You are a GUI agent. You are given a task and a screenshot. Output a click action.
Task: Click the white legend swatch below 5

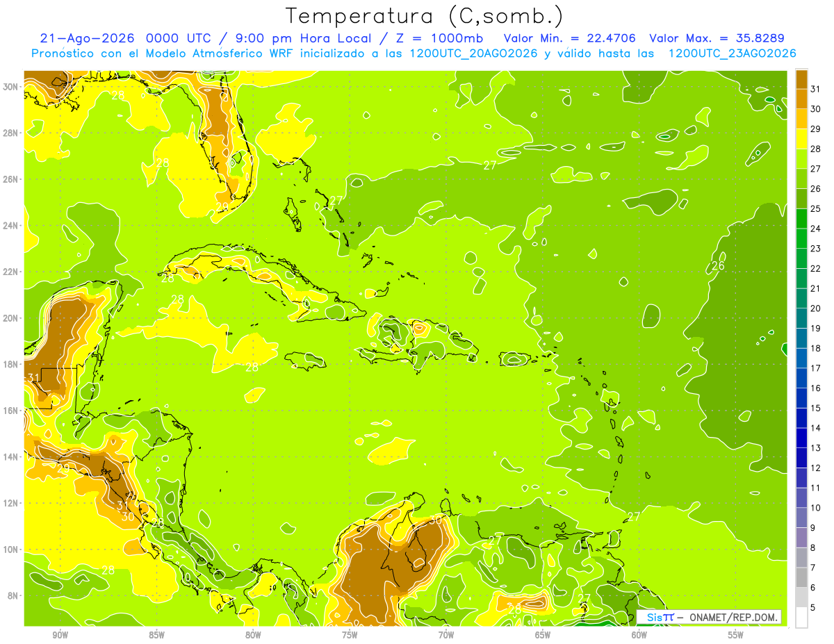(x=801, y=618)
